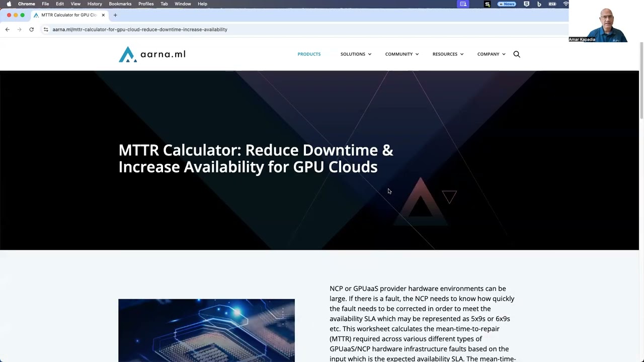644x362 pixels.
Task: Focus the address bar URL field
Action: pyautogui.click(x=302, y=29)
